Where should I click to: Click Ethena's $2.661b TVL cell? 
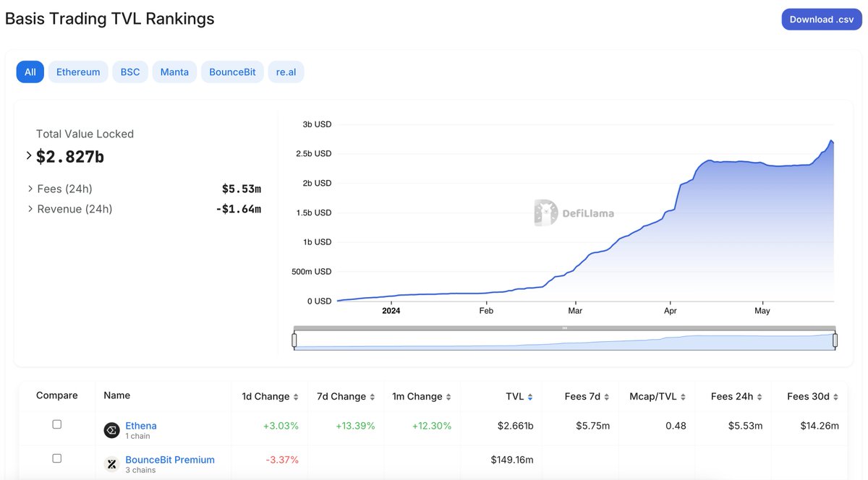click(516, 426)
